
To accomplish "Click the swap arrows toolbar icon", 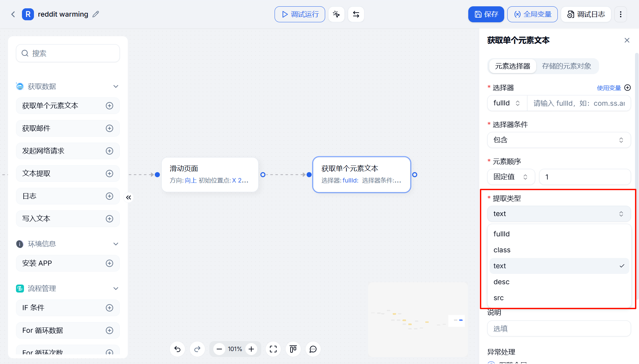I will pyautogui.click(x=356, y=14).
